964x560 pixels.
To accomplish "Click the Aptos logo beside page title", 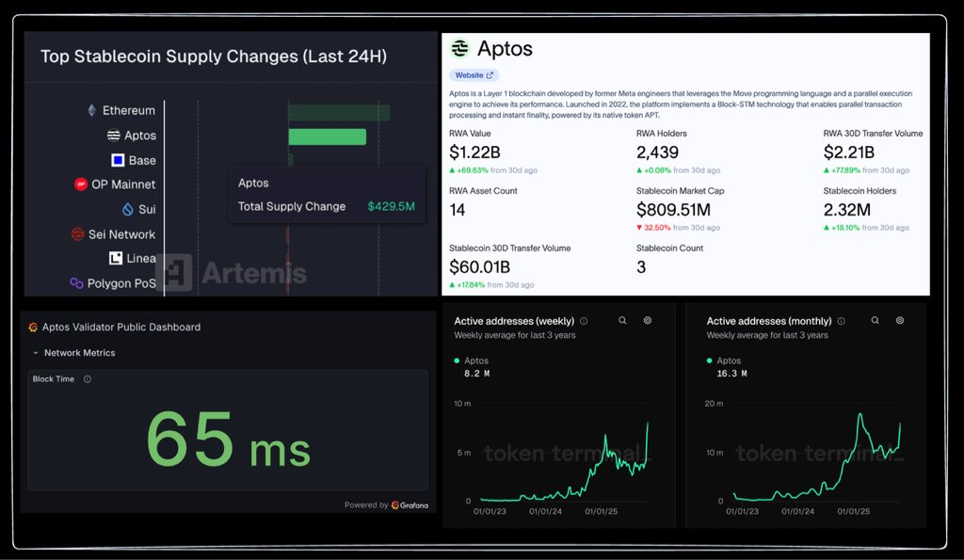I will pos(459,48).
